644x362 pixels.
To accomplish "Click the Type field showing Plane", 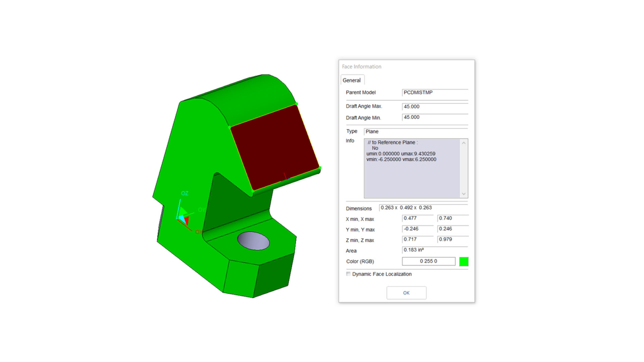I will point(416,131).
